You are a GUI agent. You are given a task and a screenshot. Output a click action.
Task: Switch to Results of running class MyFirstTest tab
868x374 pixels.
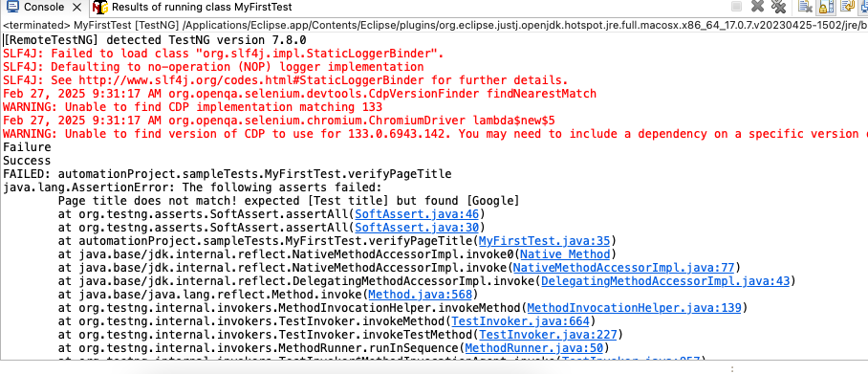202,8
